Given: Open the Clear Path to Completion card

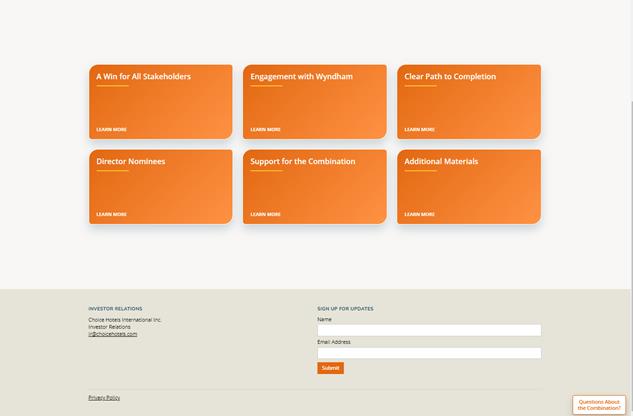Looking at the screenshot, I should [x=468, y=100].
